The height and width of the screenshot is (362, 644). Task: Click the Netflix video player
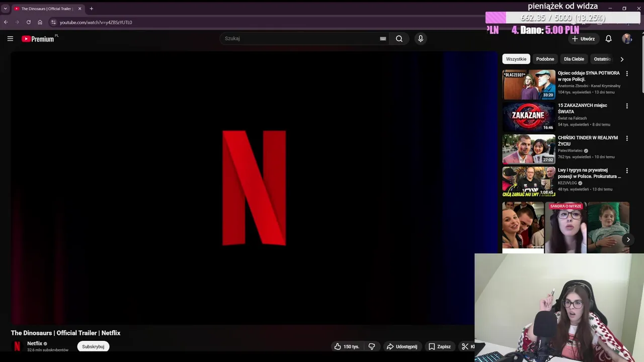pos(254,188)
